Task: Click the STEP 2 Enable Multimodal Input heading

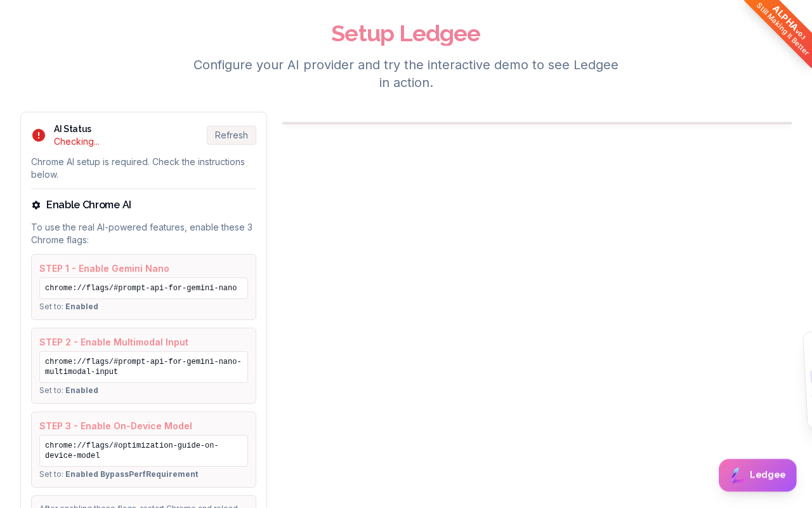Action: 114,342
